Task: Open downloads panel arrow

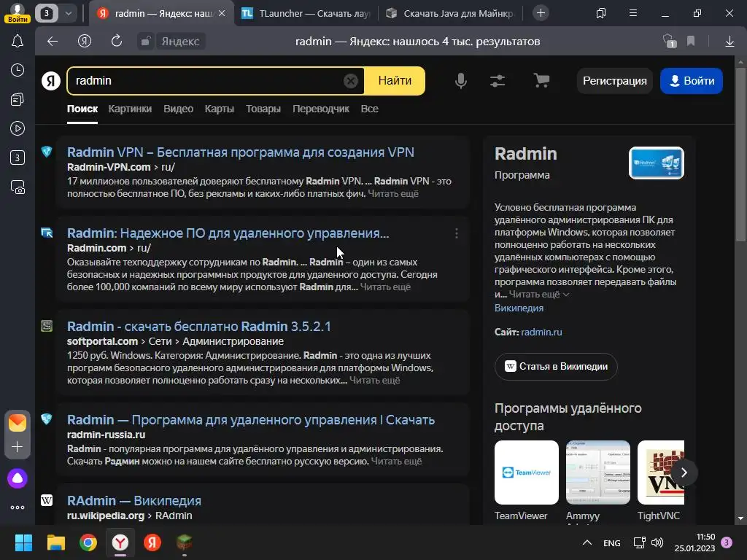Action: pyautogui.click(x=729, y=42)
